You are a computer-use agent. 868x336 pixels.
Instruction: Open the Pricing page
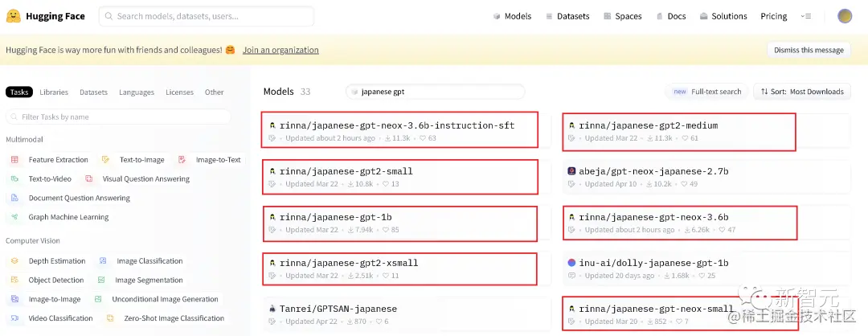773,16
